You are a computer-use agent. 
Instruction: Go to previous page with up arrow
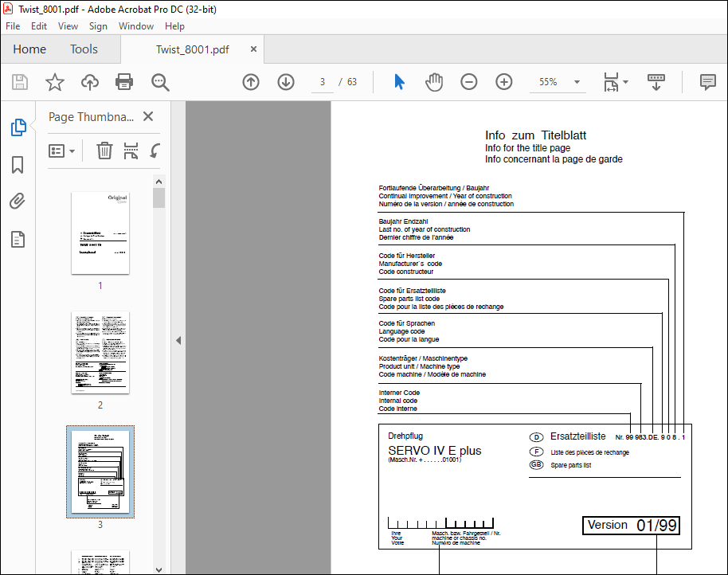point(251,82)
